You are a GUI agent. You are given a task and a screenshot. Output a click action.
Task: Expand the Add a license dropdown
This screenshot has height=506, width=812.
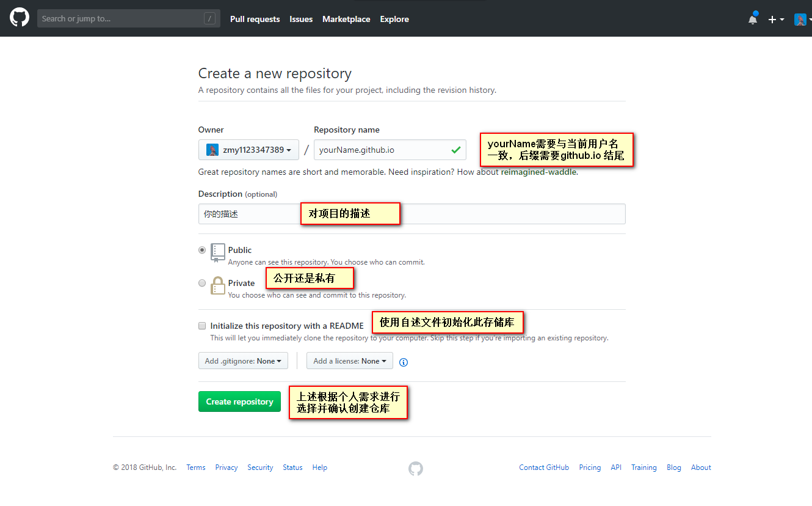(x=349, y=361)
